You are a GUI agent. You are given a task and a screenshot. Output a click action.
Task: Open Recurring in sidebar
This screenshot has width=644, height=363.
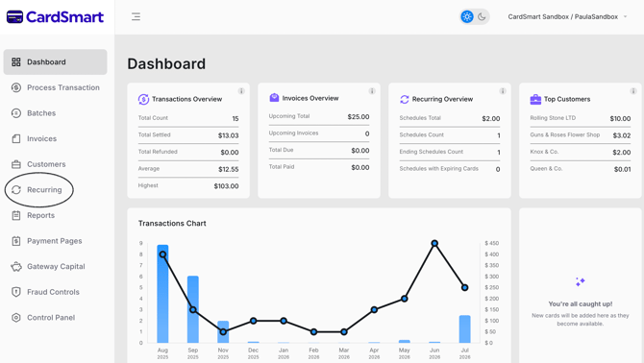point(56,190)
